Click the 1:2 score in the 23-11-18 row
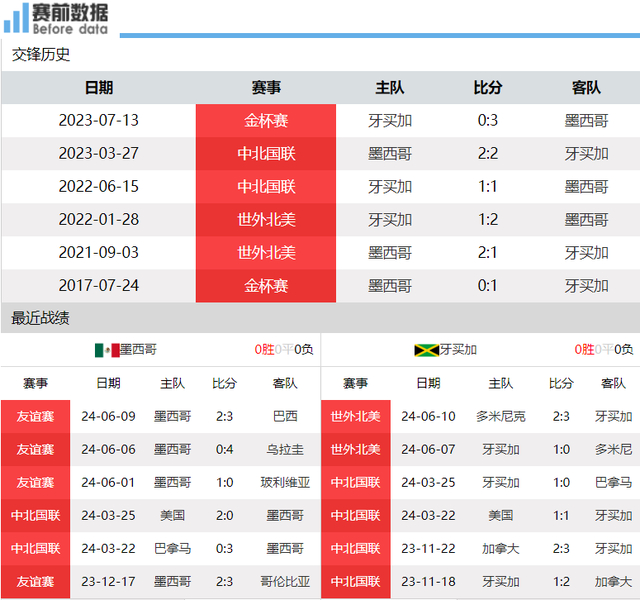Viewport: 640px width, 600px height. click(561, 582)
